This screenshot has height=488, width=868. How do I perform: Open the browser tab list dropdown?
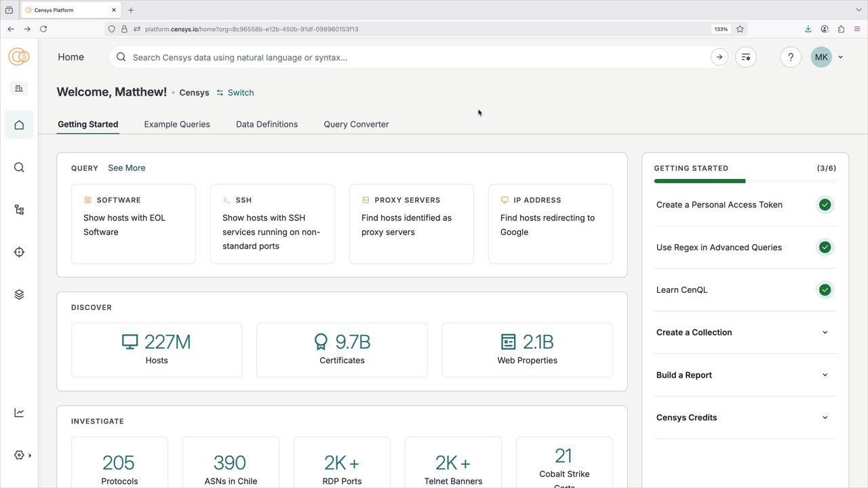pyautogui.click(x=859, y=10)
